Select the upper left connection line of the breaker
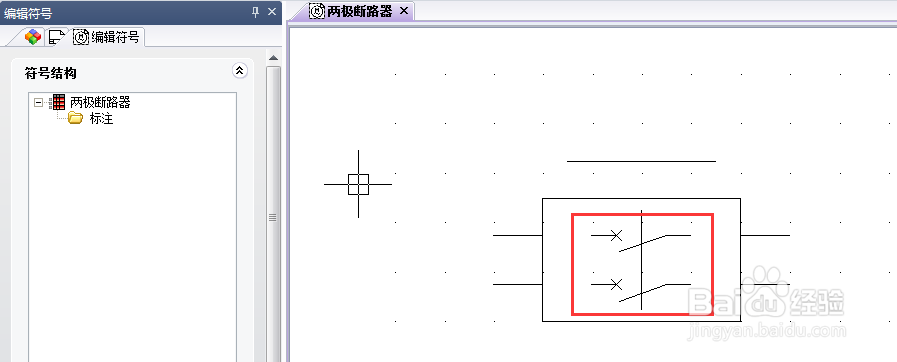 tap(518, 235)
